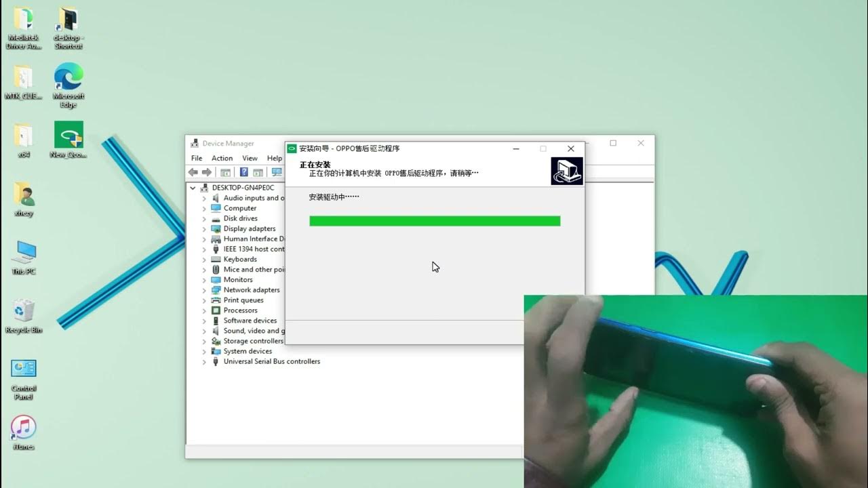Screen dimensions: 868x488
Task: Close the Device Manager window
Action: point(641,143)
